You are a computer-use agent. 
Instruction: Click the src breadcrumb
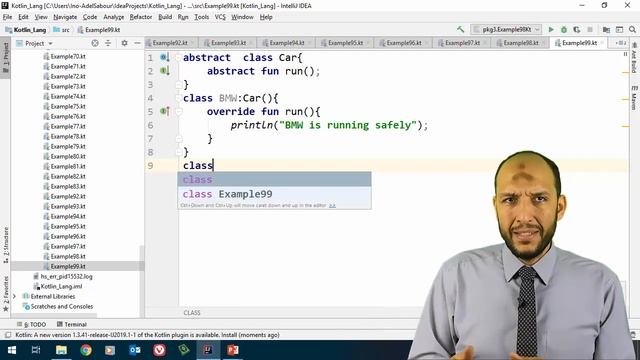(62, 30)
